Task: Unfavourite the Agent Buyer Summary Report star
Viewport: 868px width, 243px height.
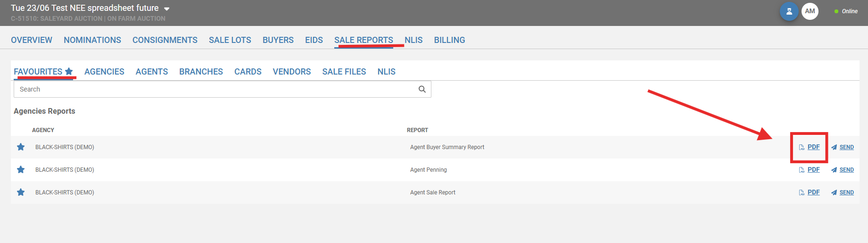Action: [21, 147]
